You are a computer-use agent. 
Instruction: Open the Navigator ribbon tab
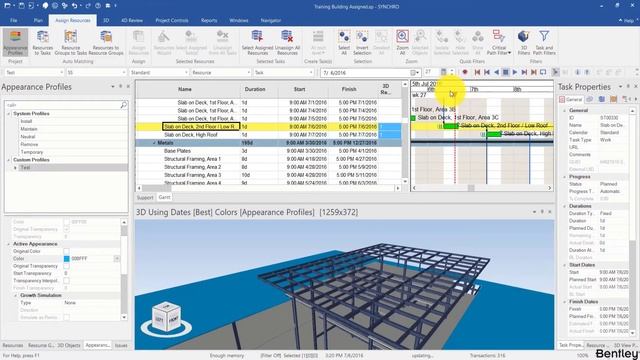(271, 20)
